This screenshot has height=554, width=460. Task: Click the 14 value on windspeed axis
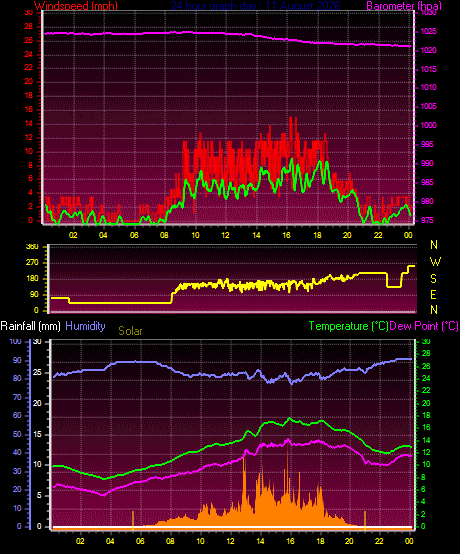point(28,123)
